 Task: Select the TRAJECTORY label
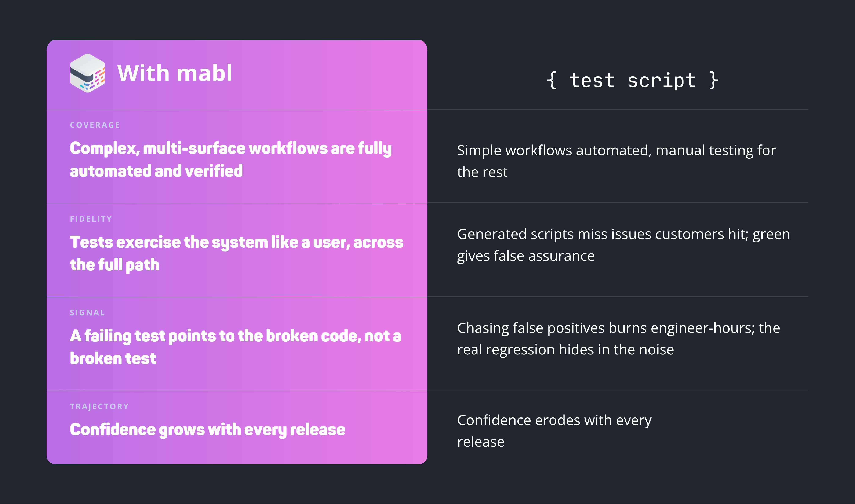(x=99, y=406)
